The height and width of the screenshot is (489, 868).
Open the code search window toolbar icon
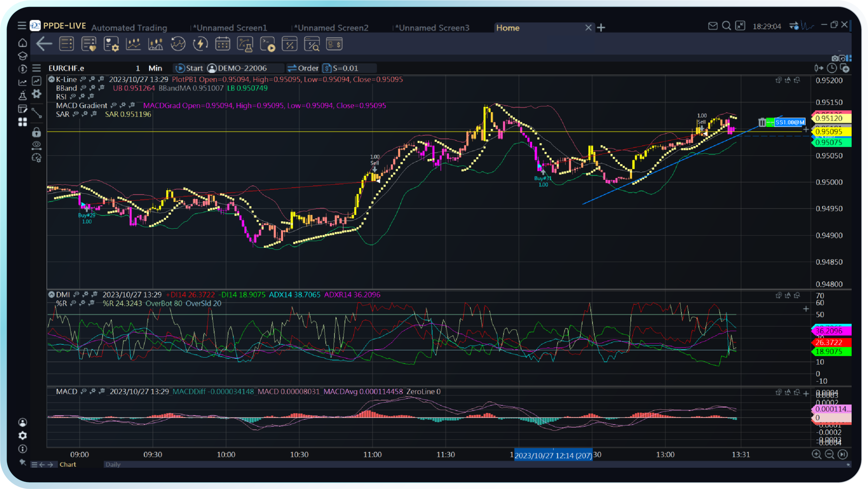(x=312, y=44)
